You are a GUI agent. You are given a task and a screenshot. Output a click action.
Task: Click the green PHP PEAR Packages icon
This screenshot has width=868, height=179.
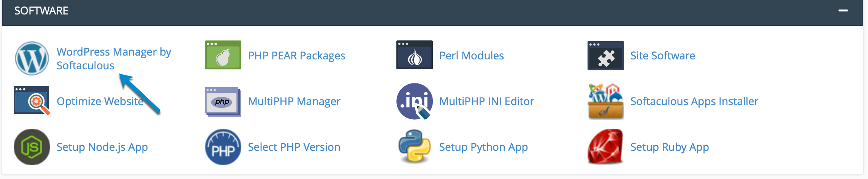(x=223, y=55)
